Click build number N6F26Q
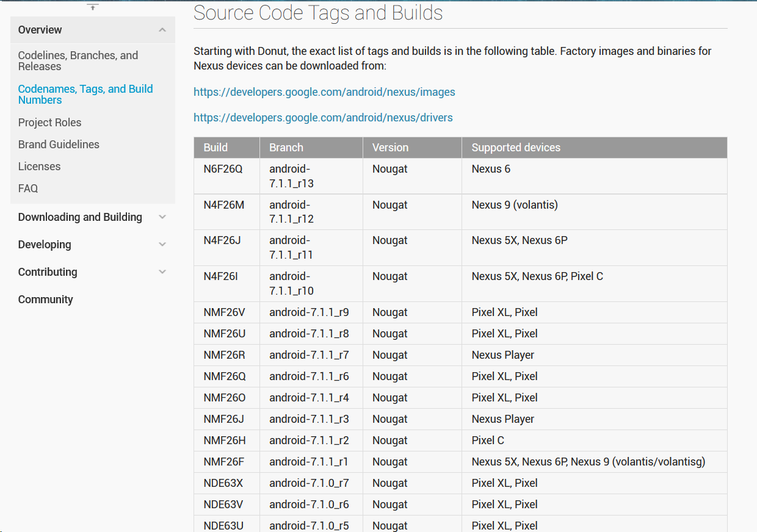The height and width of the screenshot is (532, 757). point(223,169)
